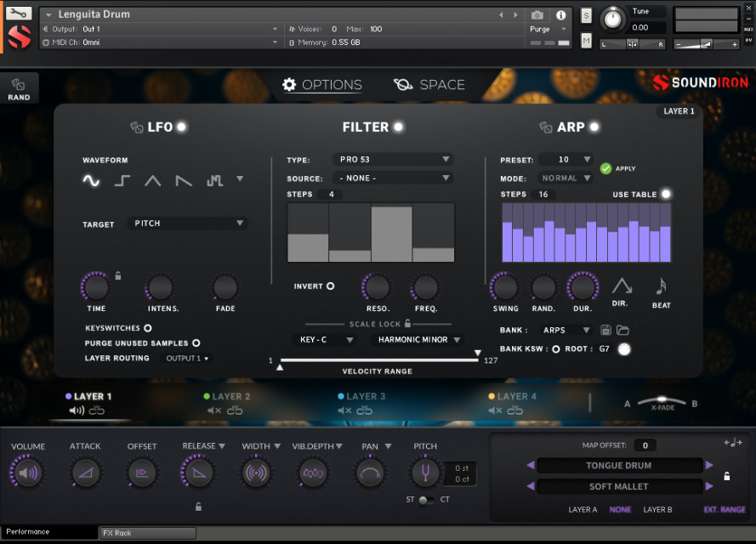
Task: Open the bank folder icon in ARP section
Action: [622, 330]
